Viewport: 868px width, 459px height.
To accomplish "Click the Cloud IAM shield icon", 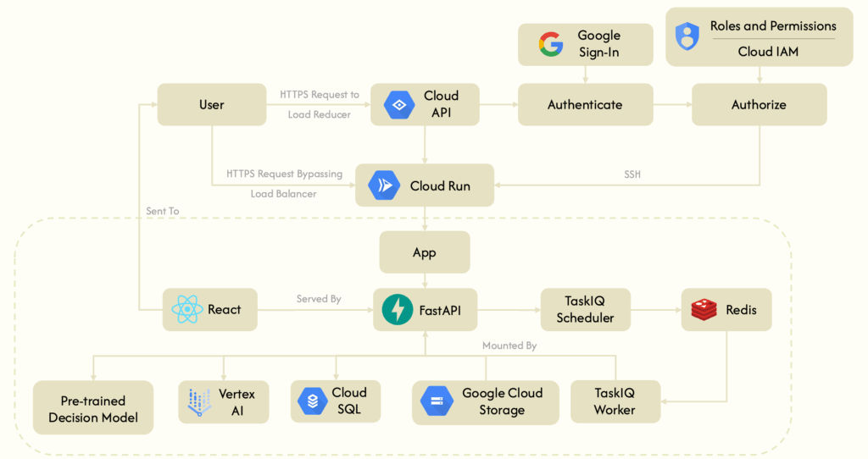I will pos(687,36).
